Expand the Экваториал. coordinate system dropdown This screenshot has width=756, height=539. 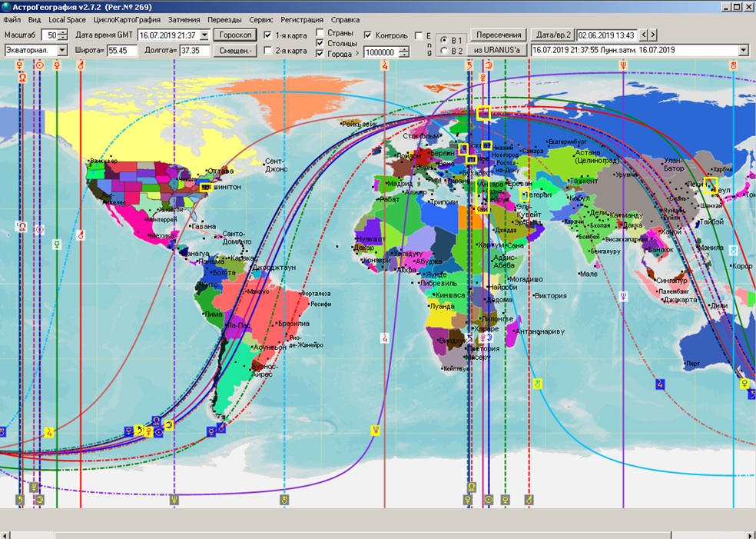62,50
